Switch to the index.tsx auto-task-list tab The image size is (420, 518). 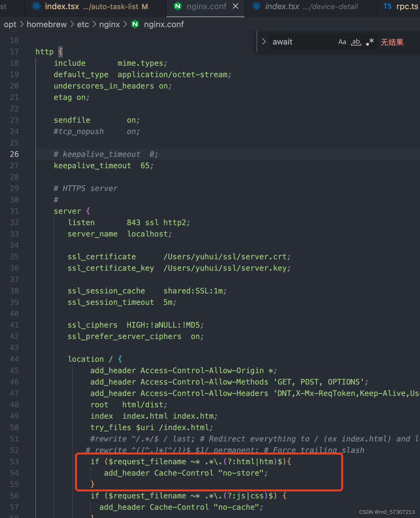click(96, 7)
